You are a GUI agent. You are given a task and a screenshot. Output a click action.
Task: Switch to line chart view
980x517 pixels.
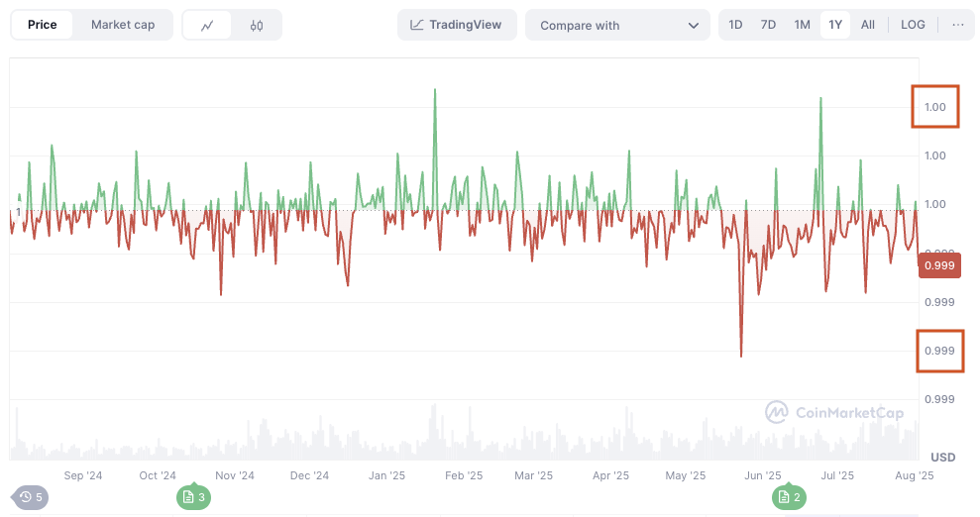[207, 25]
